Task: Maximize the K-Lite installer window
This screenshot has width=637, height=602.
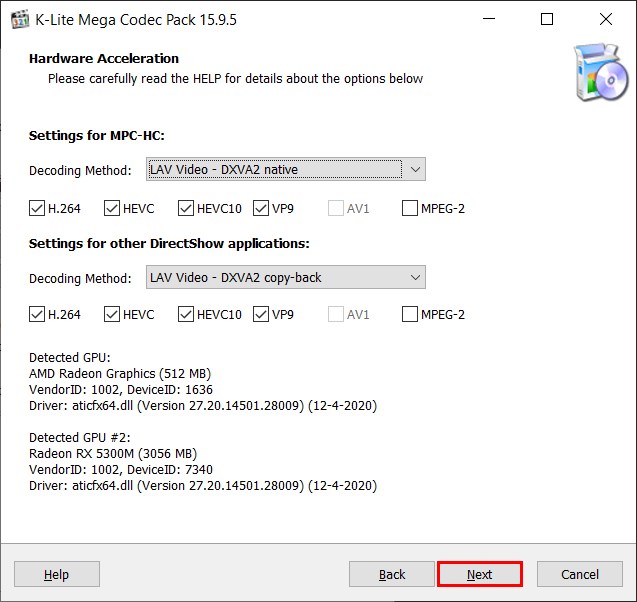Action: [x=547, y=19]
